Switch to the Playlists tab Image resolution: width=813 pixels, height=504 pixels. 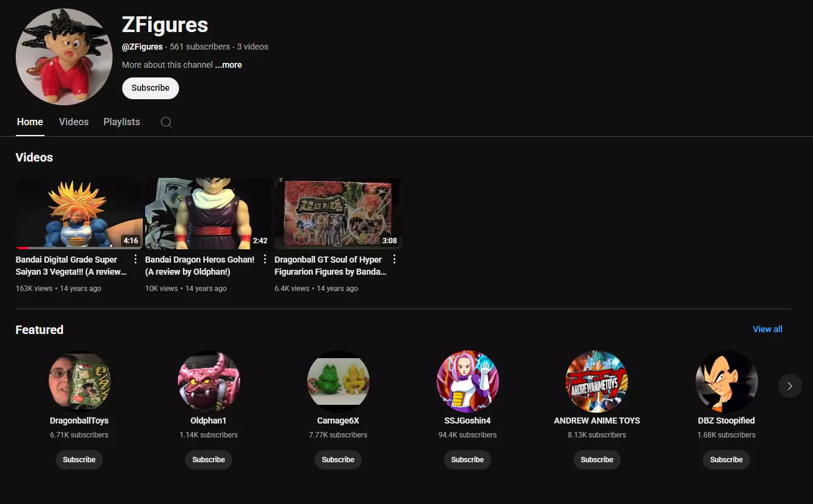[x=122, y=122]
